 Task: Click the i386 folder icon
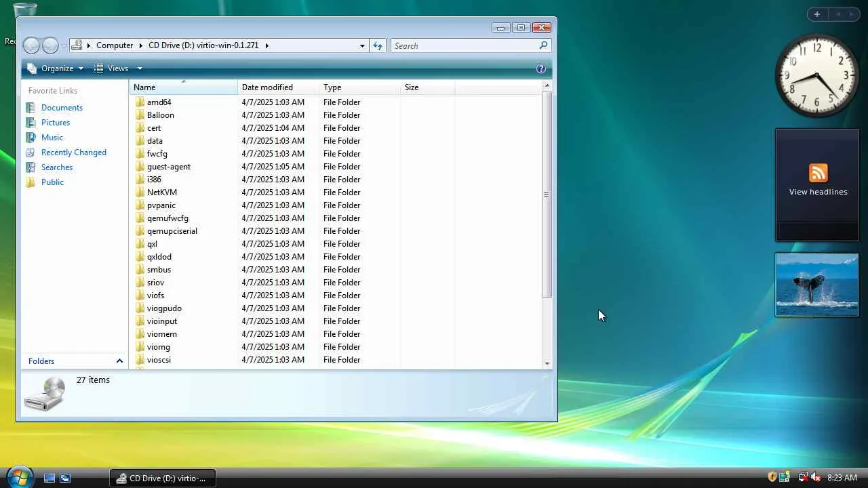point(140,180)
